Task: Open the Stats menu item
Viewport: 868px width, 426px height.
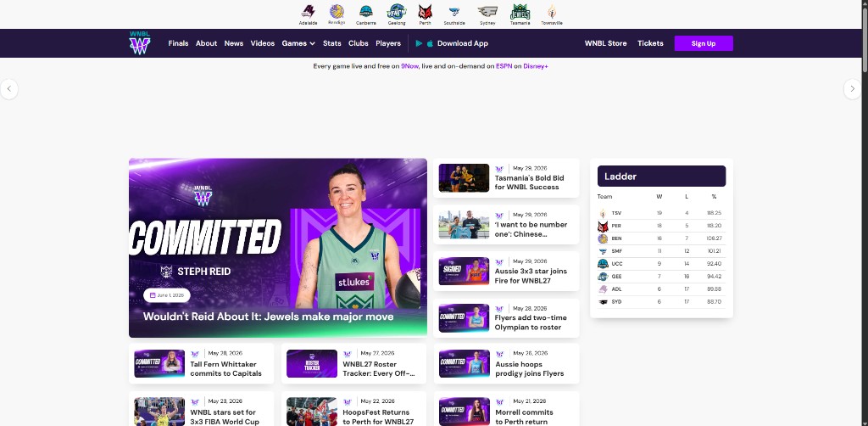Action: click(332, 43)
